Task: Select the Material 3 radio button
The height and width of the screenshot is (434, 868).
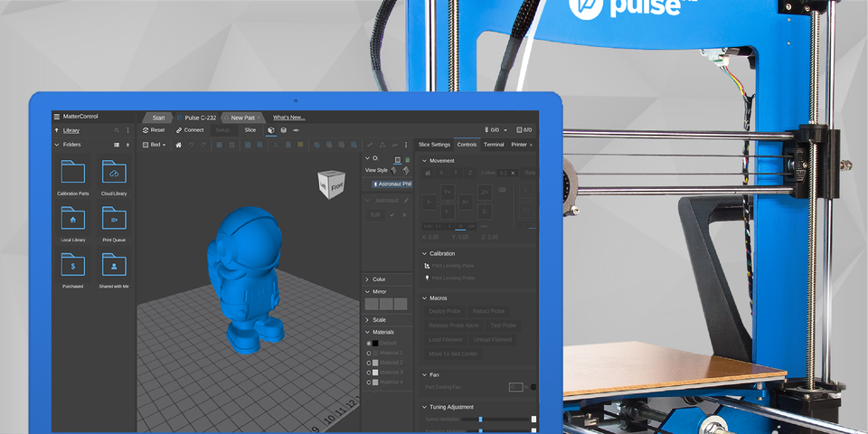Action: point(369,373)
